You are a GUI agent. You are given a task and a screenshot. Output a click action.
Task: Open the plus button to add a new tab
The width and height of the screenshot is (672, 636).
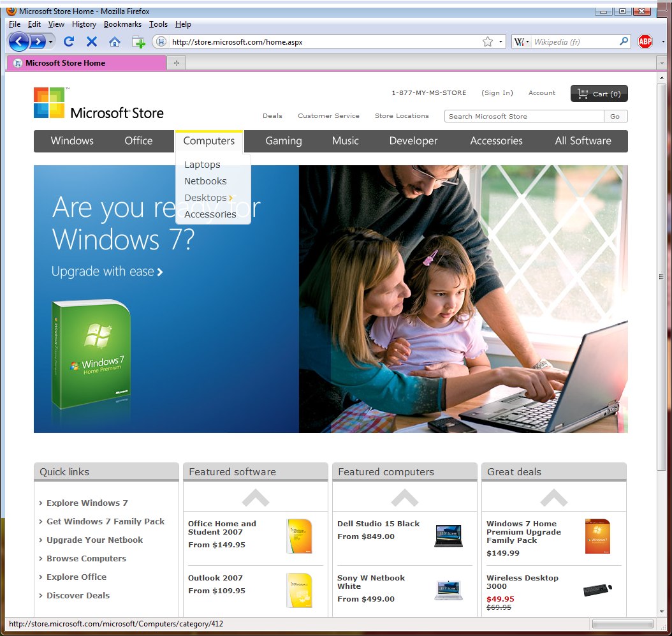tap(176, 63)
